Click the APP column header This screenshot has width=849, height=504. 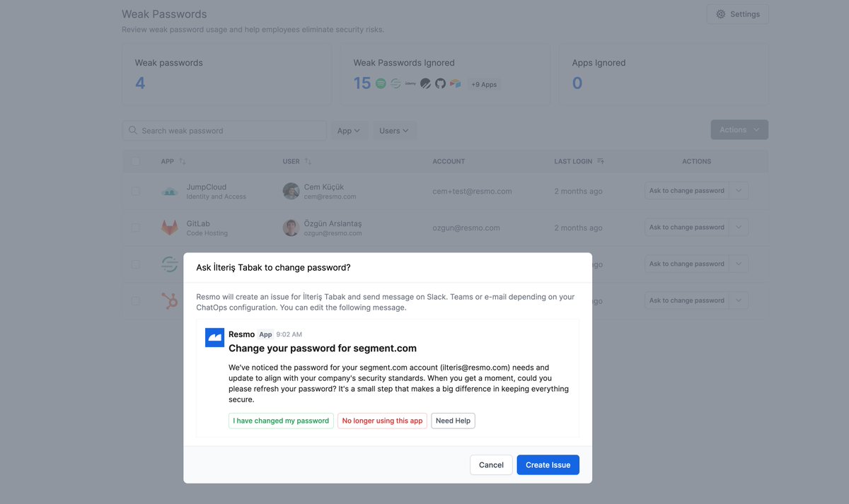pyautogui.click(x=168, y=161)
